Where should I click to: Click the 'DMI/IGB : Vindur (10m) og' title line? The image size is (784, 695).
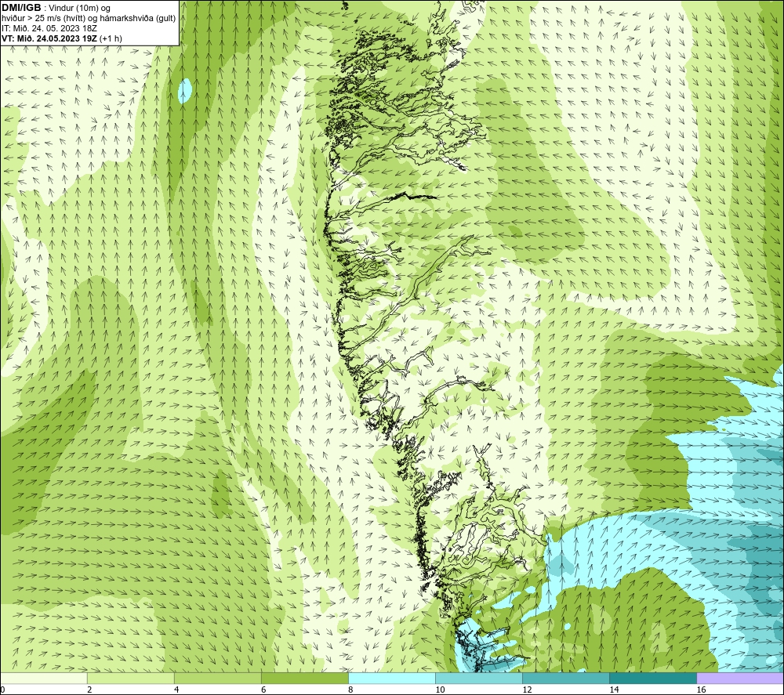[x=56, y=8]
